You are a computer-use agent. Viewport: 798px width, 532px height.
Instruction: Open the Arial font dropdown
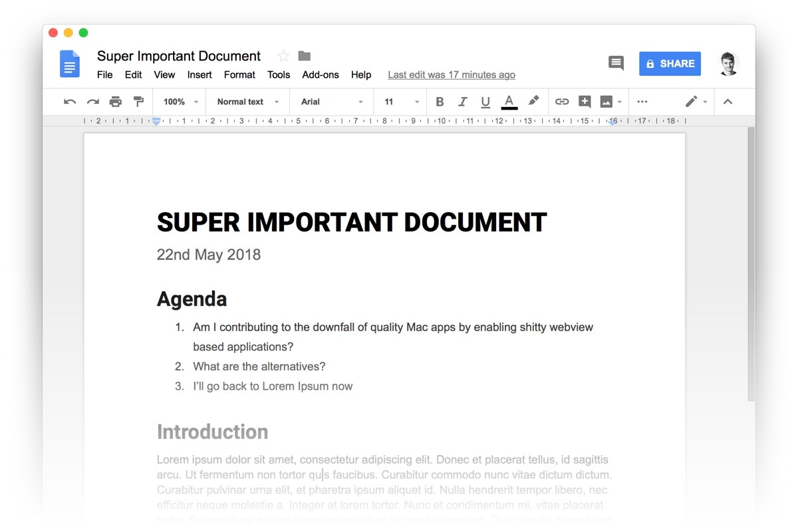tap(331, 101)
